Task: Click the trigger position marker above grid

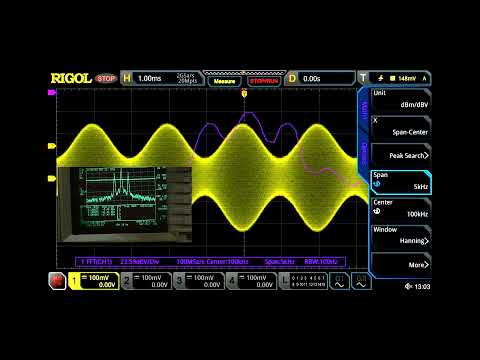Action: pos(244,94)
